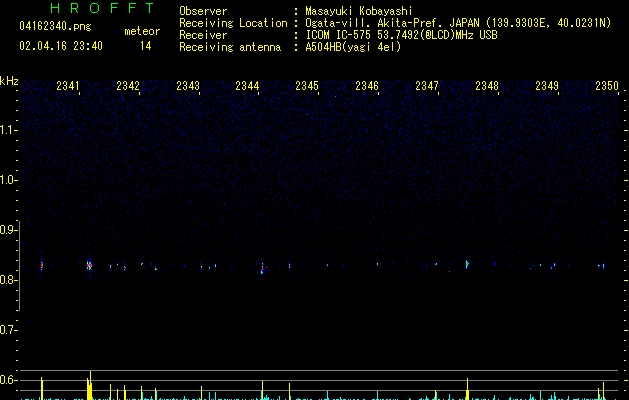The width and height of the screenshot is (629, 400).
Task: Click the 0.8 kHz axis label
Action: pos(8,280)
